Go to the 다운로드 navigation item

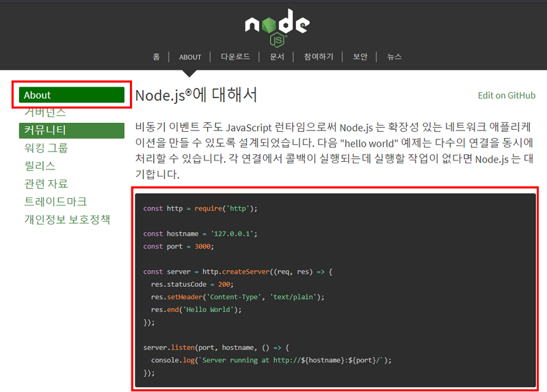(x=235, y=57)
